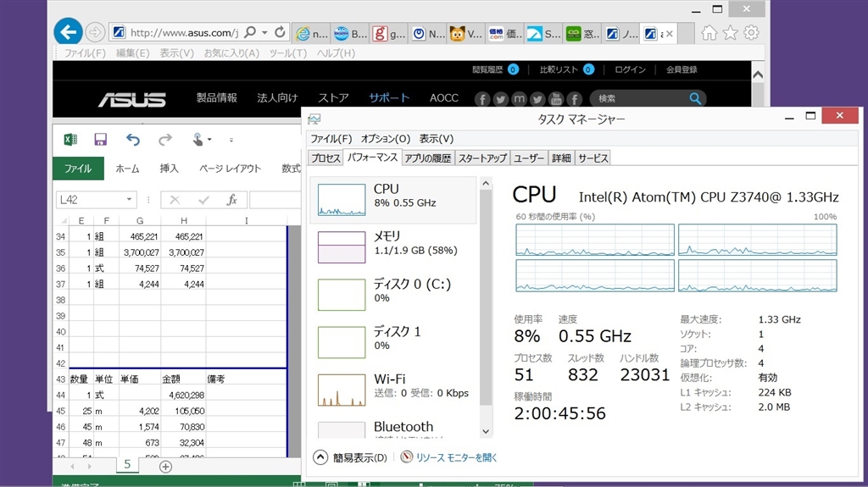Open the Excel ファイル tab
The width and height of the screenshot is (868, 487).
[78, 169]
